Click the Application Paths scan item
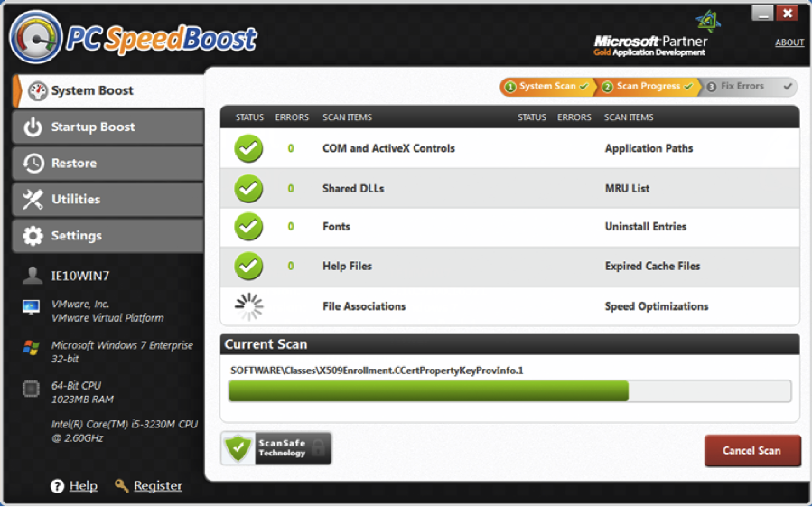Viewport: 812px width, 507px height. (649, 148)
